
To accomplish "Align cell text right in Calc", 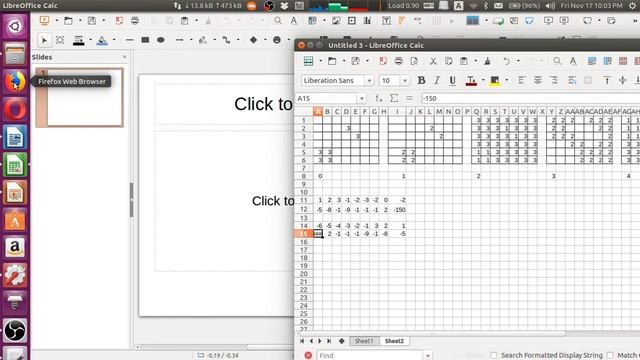I will pos(553,80).
